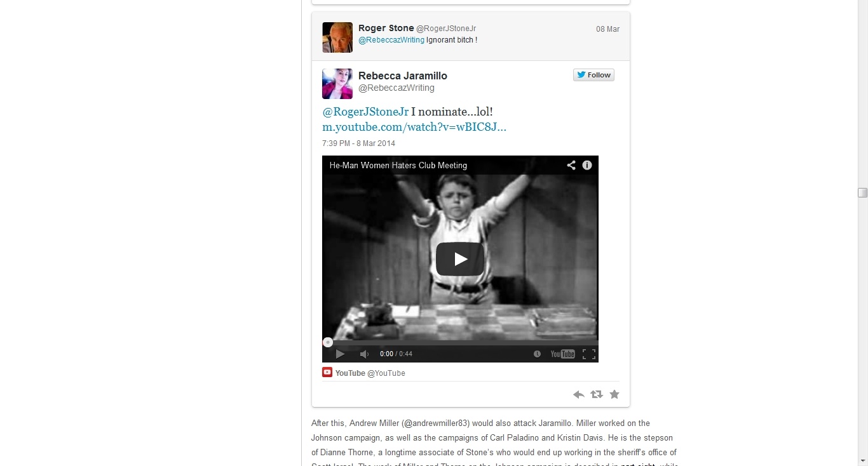Viewport: 868px width, 466px height.
Task: Click the share icon on the video
Action: [571, 165]
